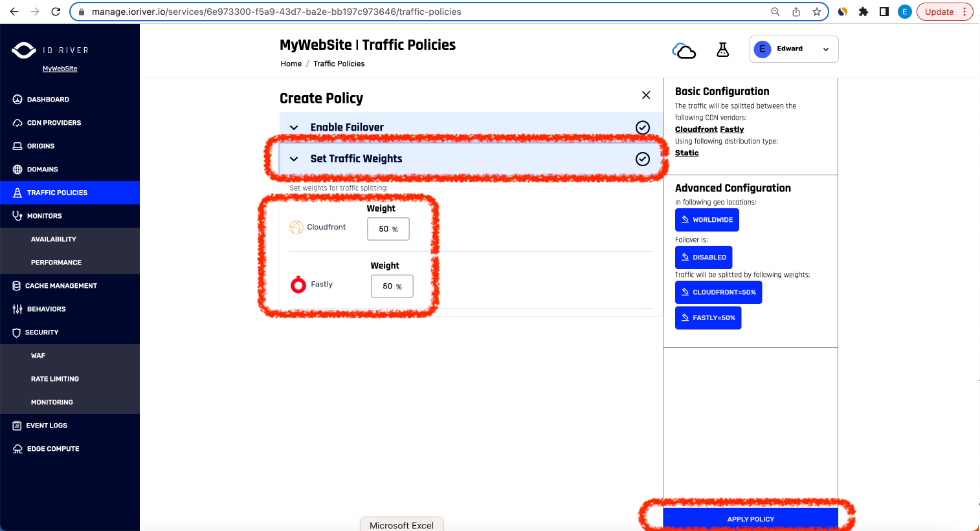Click the Edward avatar circle
The width and height of the screenshot is (980, 531).
763,49
